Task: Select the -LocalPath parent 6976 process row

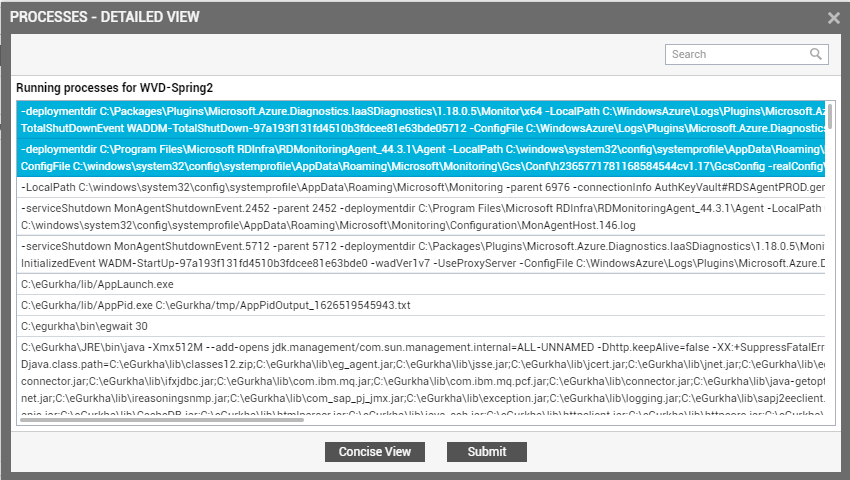Action: pos(421,188)
